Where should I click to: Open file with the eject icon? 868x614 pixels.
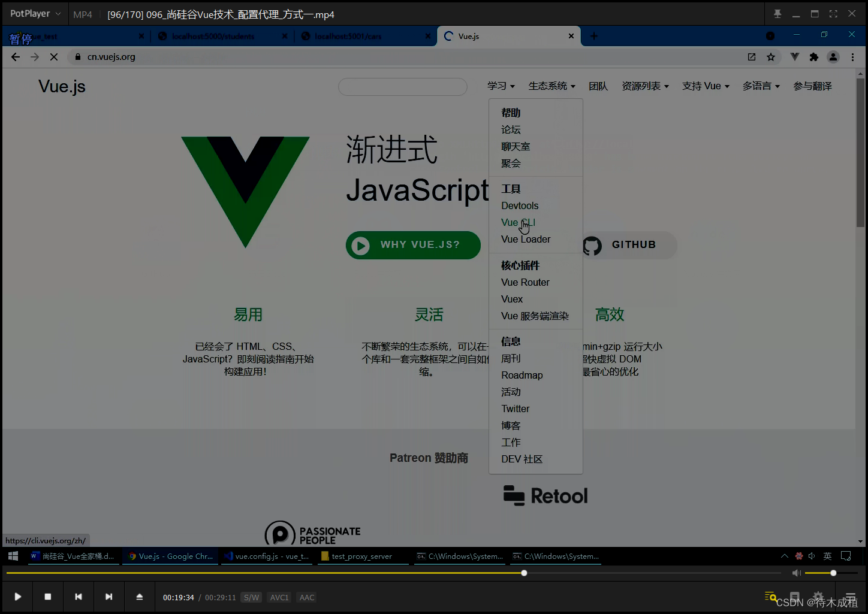coord(139,597)
